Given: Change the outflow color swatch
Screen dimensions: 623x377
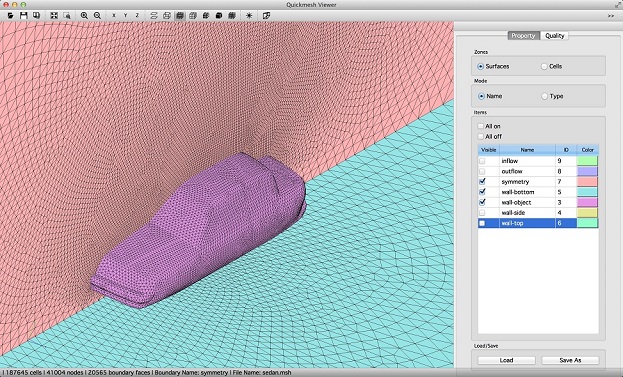Looking at the screenshot, I should click(x=587, y=171).
